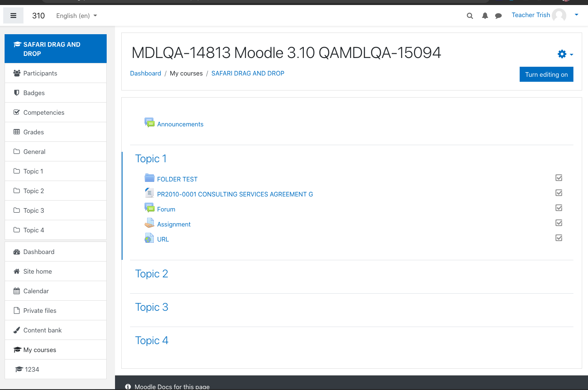Open the Topic 4 section heading
Image resolution: width=588 pixels, height=390 pixels.
click(x=152, y=340)
